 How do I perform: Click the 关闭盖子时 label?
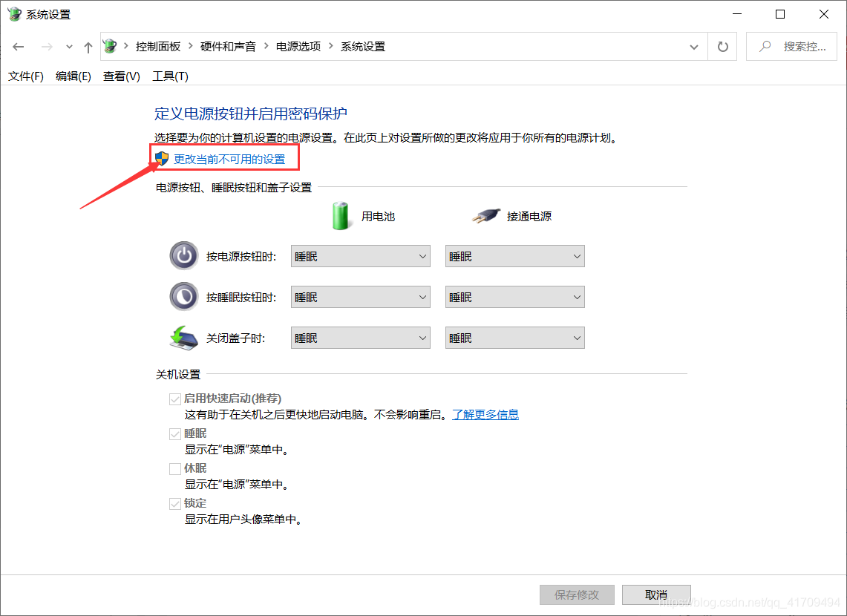(235, 338)
